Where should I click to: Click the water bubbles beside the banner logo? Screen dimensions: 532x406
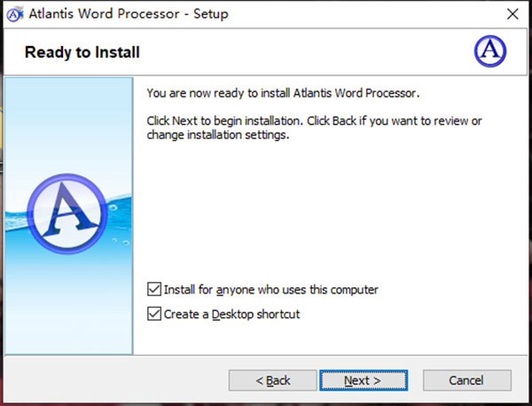pos(119,224)
